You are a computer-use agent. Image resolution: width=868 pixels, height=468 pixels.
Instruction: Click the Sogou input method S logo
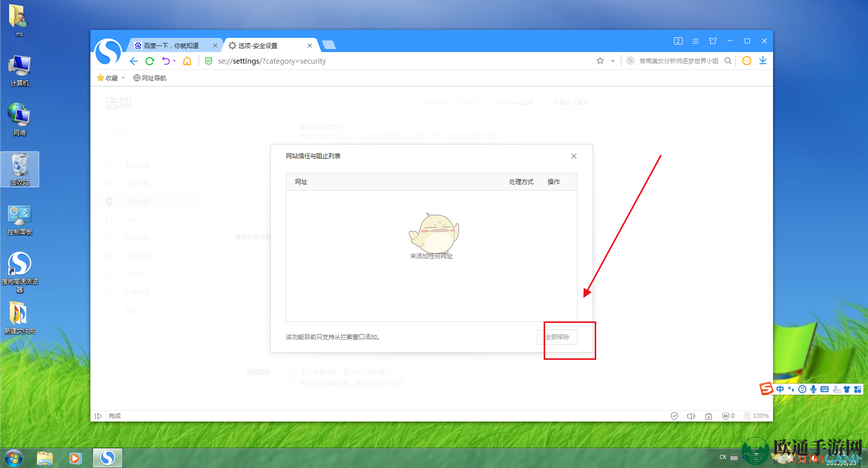pyautogui.click(x=766, y=389)
